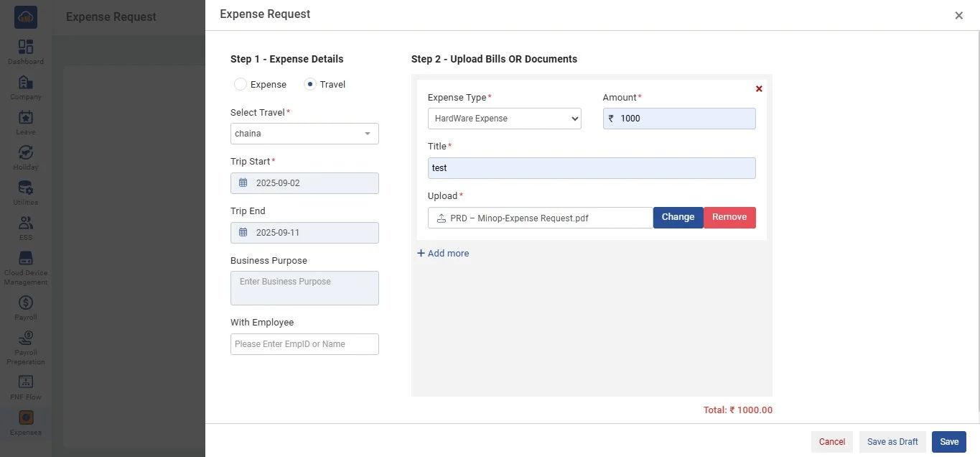Click the Save as Draft button

[892, 442]
